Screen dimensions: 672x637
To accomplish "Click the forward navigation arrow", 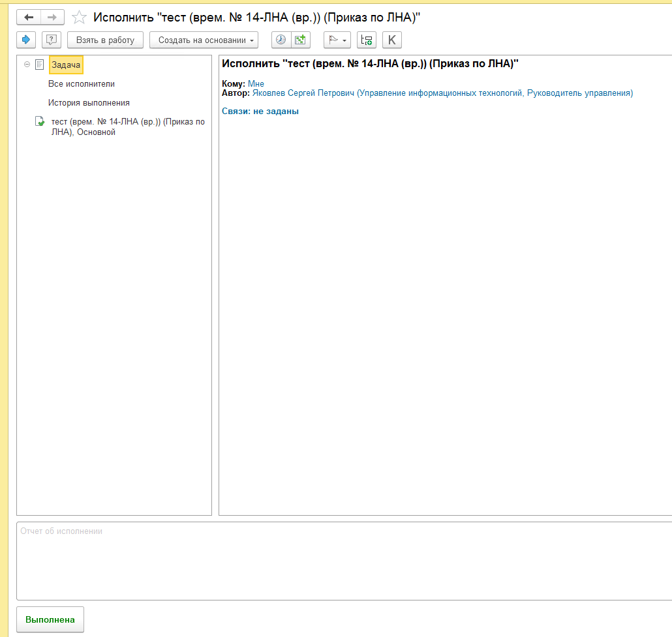I will pos(52,18).
